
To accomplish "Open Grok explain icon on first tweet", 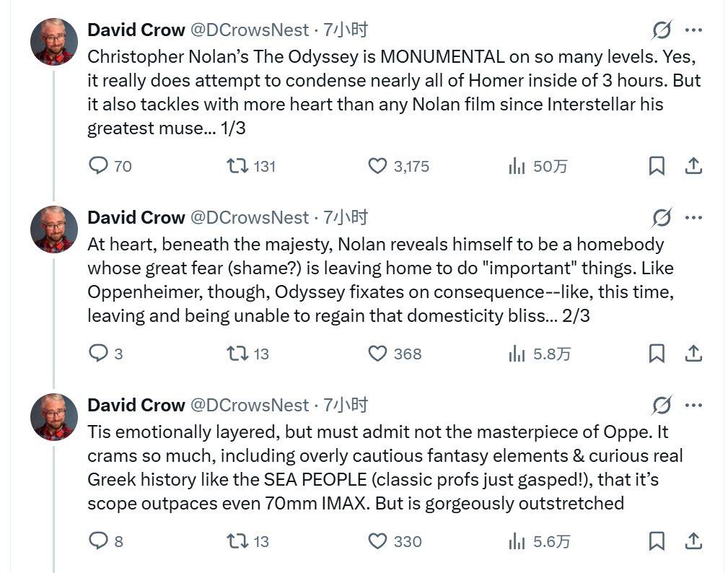I will point(661,30).
